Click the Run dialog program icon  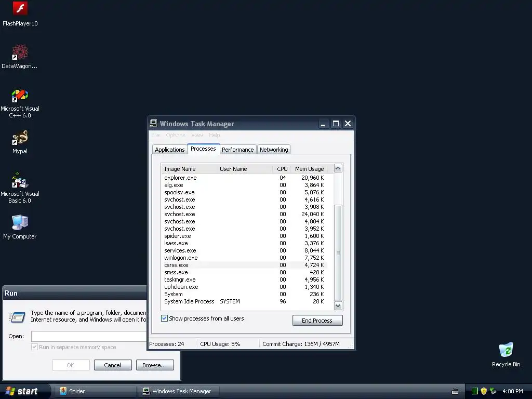(x=17, y=317)
